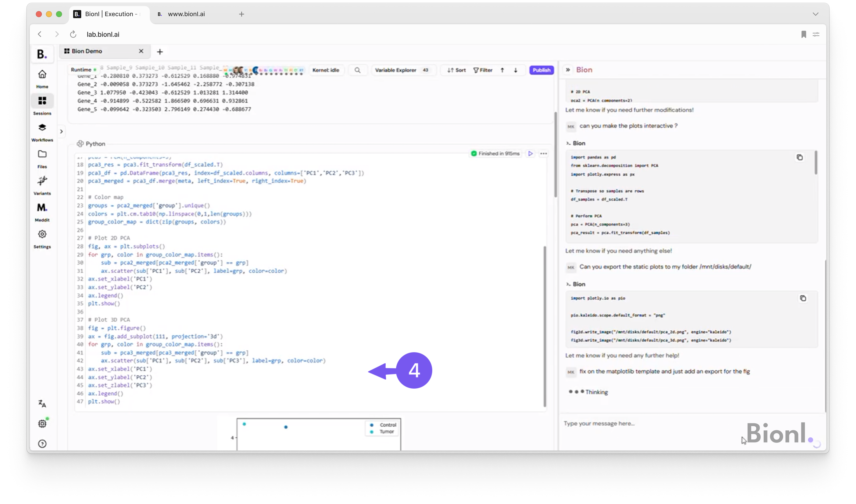Click the Sort button
The height and width of the screenshot is (504, 856).
[456, 70]
